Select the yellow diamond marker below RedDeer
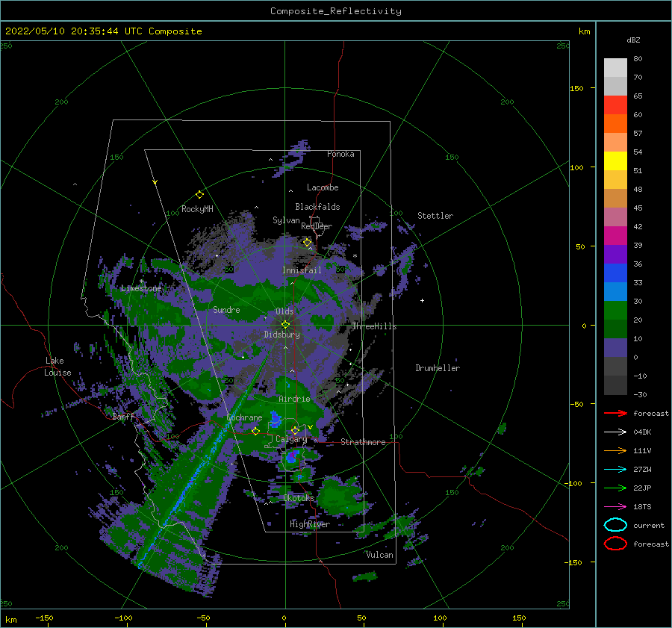This screenshot has width=672, height=628. coord(308,243)
